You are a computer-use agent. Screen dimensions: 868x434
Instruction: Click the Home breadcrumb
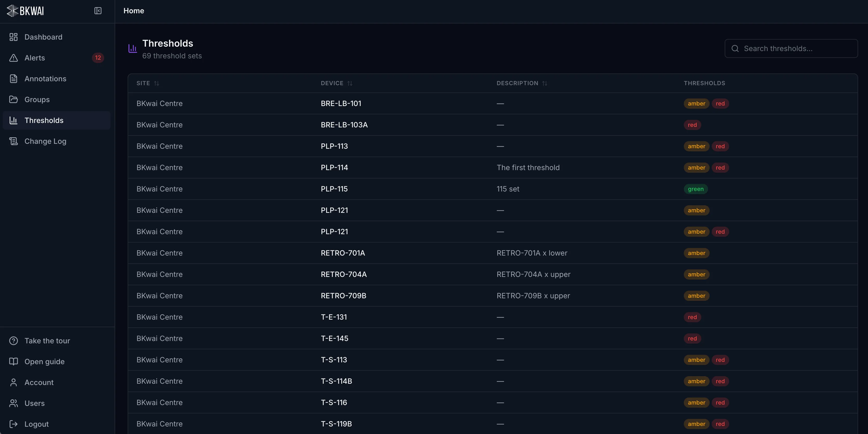[x=134, y=11]
